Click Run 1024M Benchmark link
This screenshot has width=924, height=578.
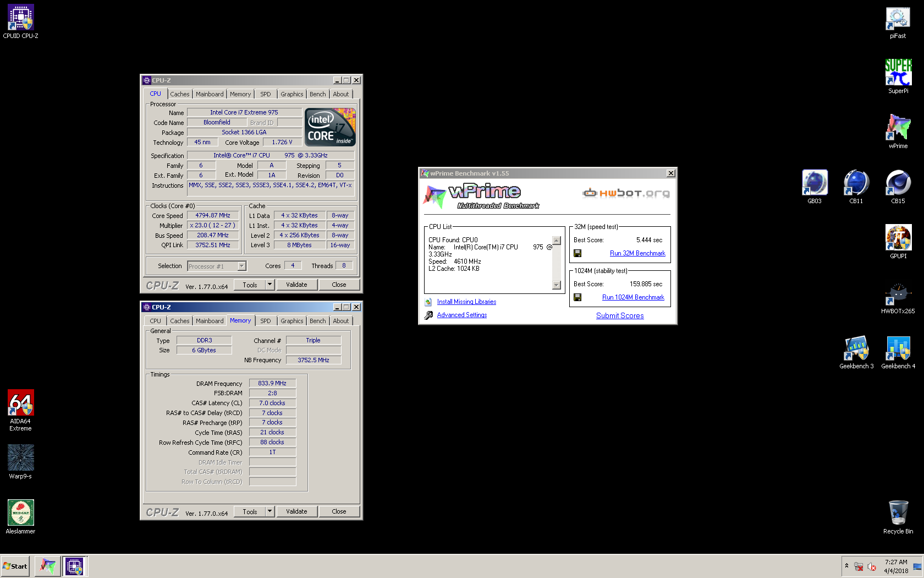click(633, 297)
